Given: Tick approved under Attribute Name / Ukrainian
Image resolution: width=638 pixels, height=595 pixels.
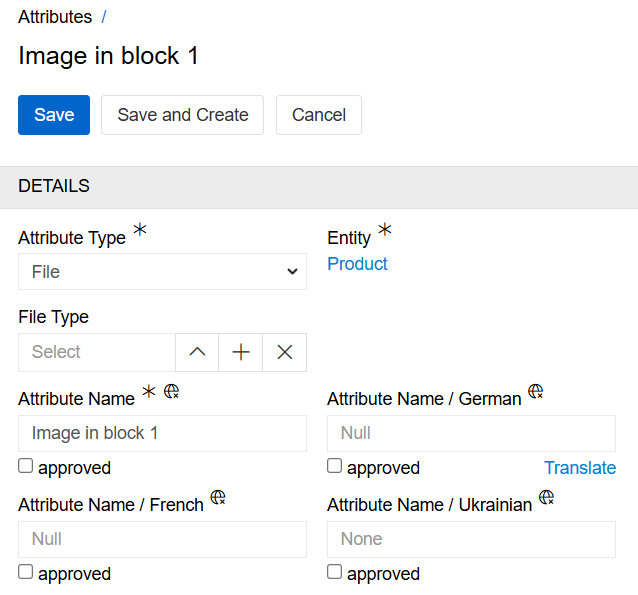Looking at the screenshot, I should (335, 572).
